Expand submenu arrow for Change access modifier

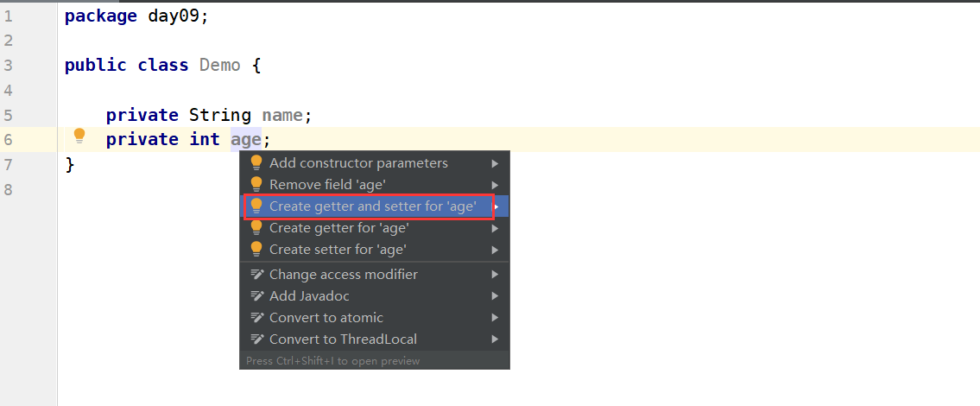(x=495, y=274)
